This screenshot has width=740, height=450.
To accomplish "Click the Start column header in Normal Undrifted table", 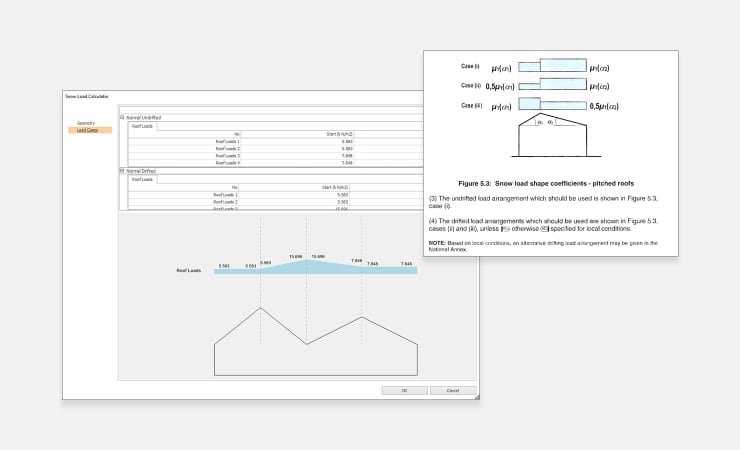I will pos(297,134).
